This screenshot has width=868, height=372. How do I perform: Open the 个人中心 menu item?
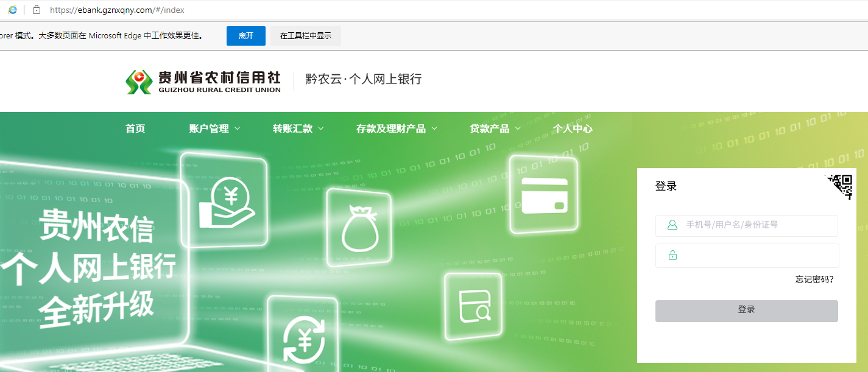572,128
